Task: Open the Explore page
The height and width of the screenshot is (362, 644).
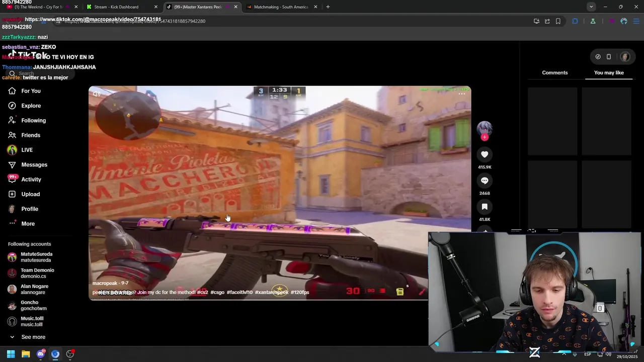Action: (x=31, y=106)
